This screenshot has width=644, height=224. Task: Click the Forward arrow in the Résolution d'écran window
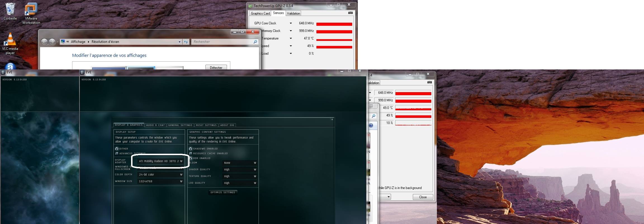tap(52, 42)
